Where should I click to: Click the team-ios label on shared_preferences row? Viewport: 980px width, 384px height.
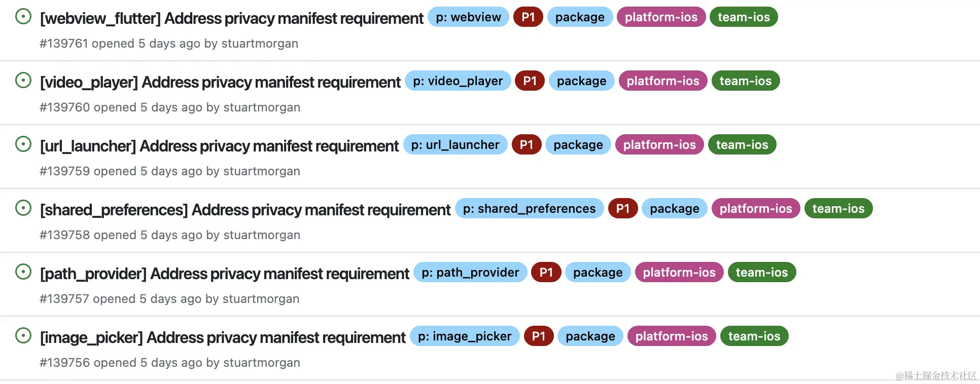coord(838,209)
